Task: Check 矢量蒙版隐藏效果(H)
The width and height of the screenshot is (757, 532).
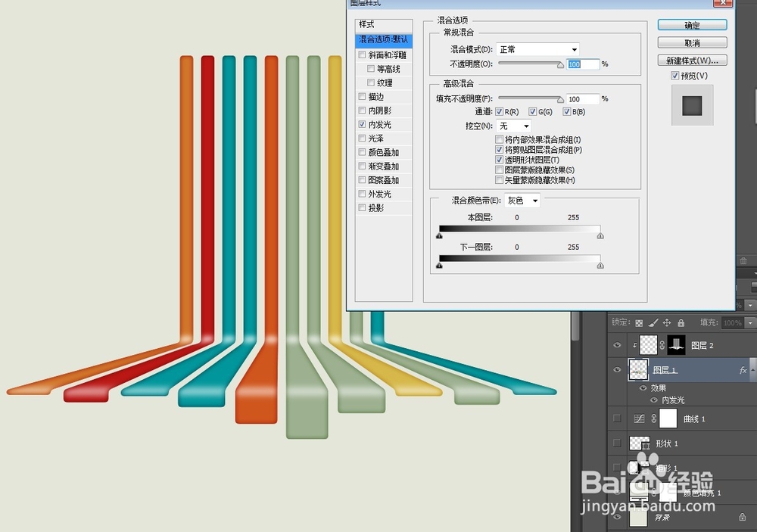Action: coord(499,180)
